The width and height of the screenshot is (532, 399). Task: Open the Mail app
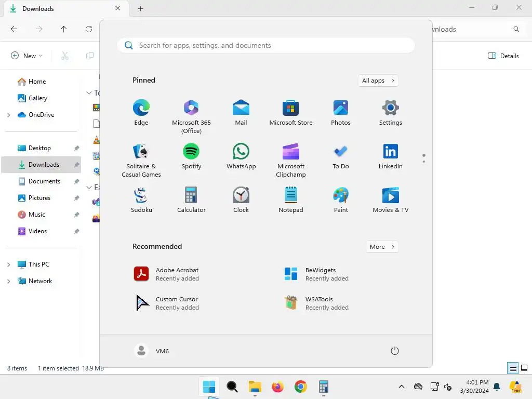tap(241, 113)
